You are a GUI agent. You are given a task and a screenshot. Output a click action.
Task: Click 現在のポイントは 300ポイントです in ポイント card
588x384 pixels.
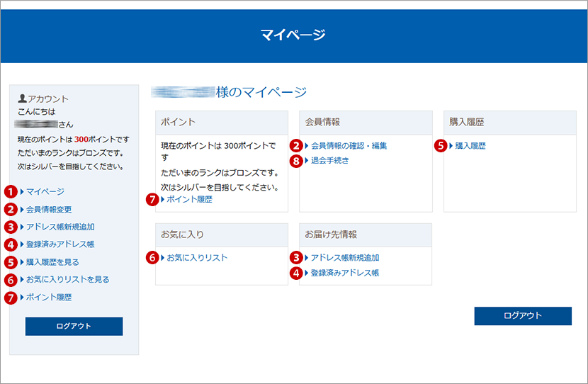[x=218, y=152]
